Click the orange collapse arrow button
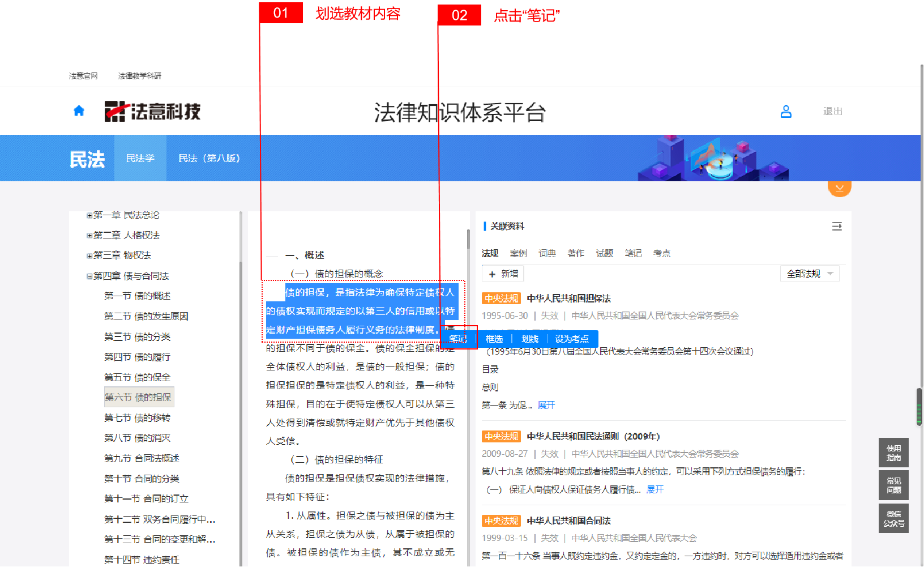Image resolution: width=924 pixels, height=567 pixels. point(839,187)
